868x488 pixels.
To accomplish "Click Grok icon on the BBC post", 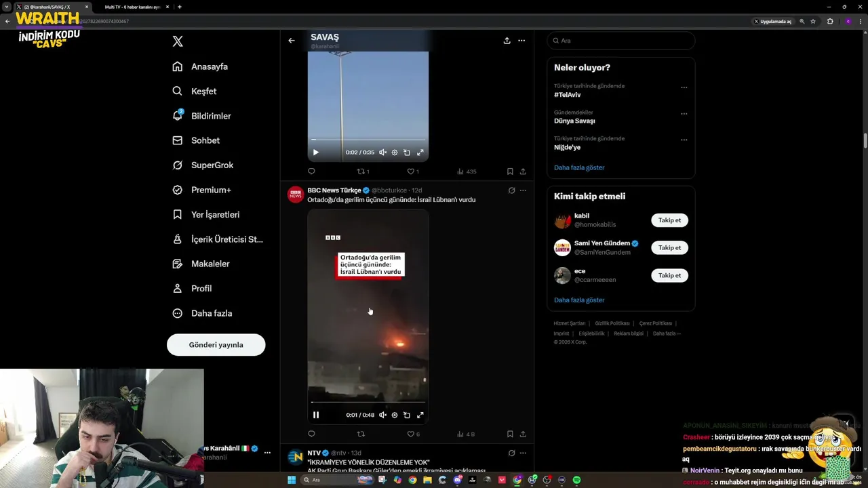I will (511, 190).
